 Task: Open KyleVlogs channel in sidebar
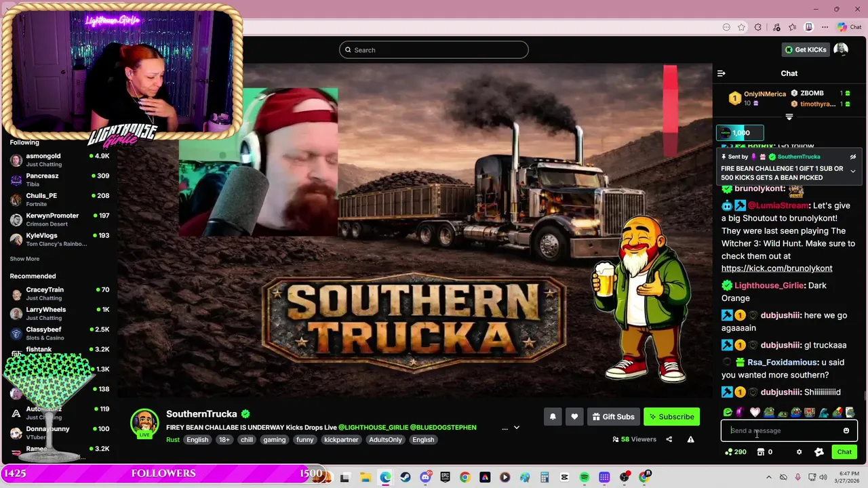pos(60,239)
